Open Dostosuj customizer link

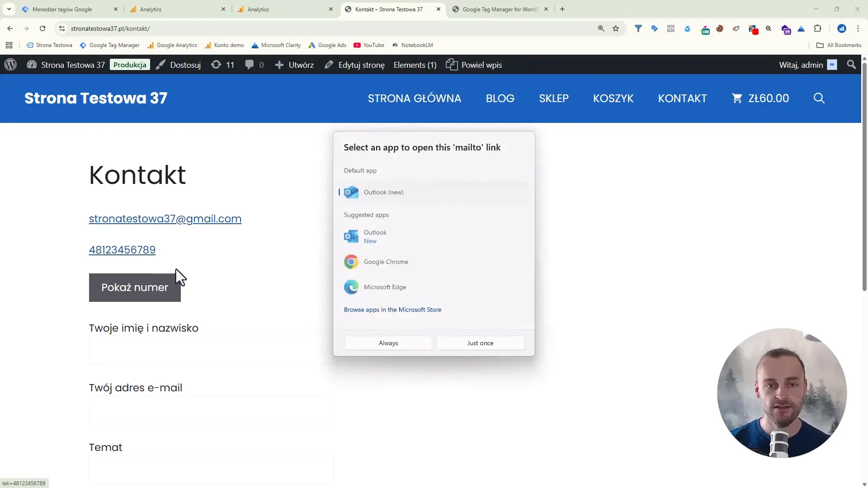coord(178,65)
